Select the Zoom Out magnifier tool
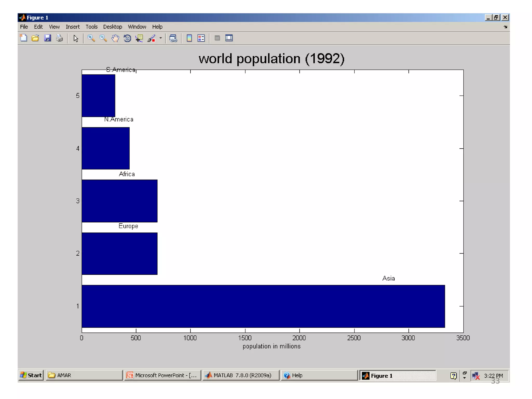The width and height of the screenshot is (532, 399). 103,38
